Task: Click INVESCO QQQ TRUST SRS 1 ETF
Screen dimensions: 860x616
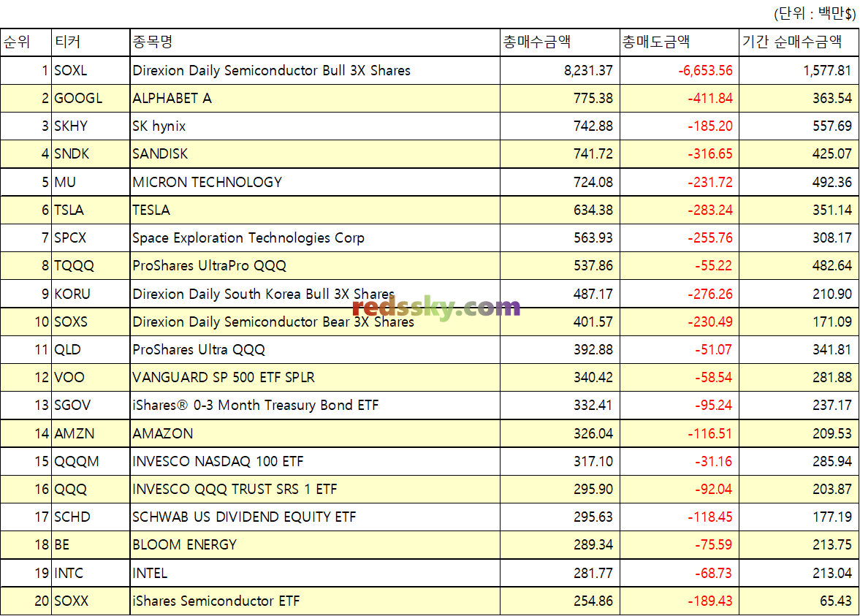Action: coord(235,490)
